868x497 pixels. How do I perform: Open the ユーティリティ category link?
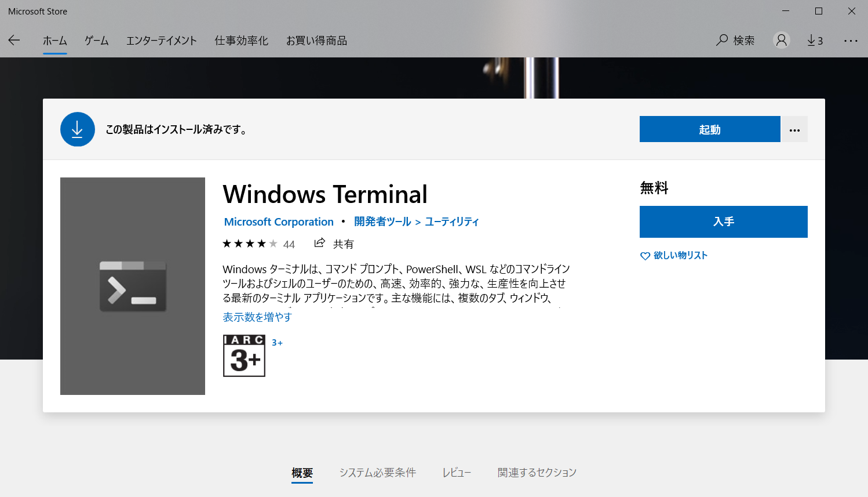[451, 222]
